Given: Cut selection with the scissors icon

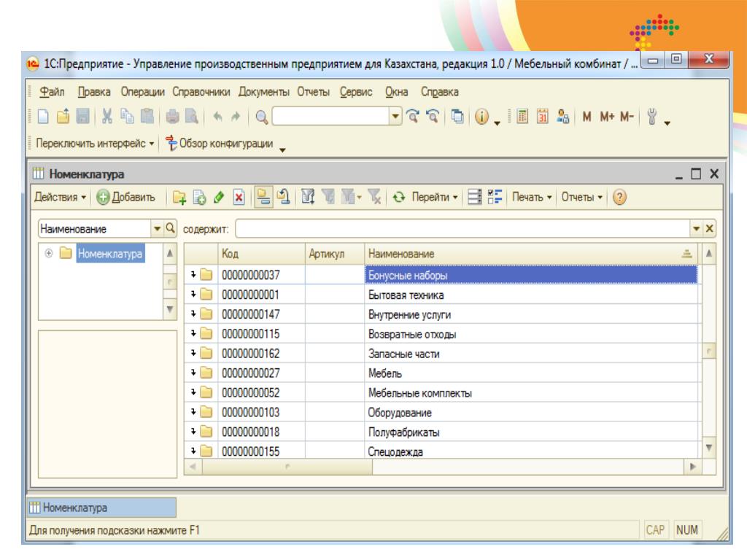Looking at the screenshot, I should coord(107,116).
